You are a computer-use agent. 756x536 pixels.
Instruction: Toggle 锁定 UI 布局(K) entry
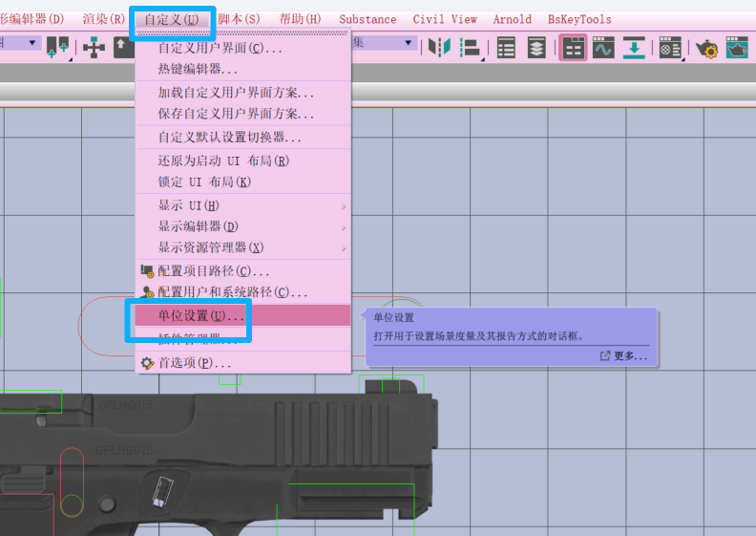coord(243,182)
